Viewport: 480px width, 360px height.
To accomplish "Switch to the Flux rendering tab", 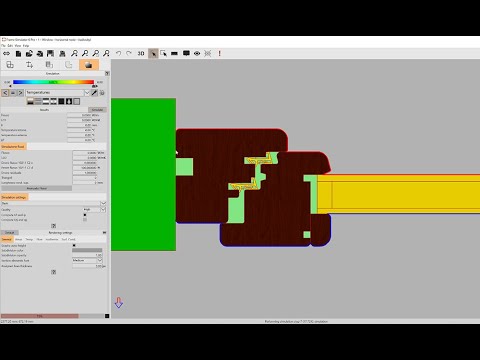I will [x=39, y=239].
